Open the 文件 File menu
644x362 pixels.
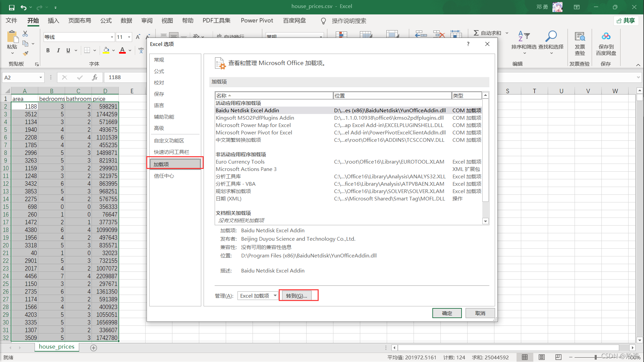(x=11, y=21)
